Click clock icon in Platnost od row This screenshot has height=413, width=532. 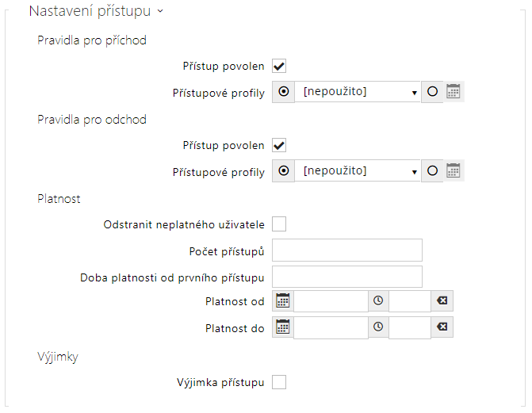[378, 301]
